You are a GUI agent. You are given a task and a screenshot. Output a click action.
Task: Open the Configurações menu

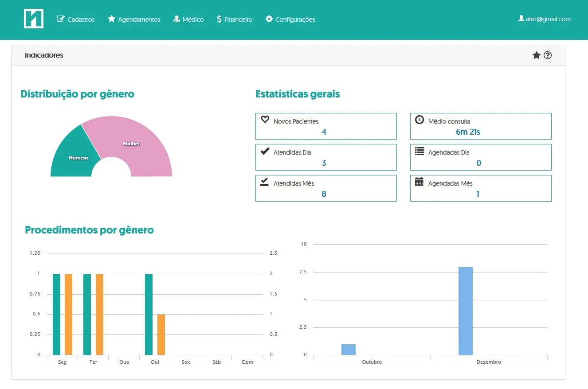coord(290,19)
